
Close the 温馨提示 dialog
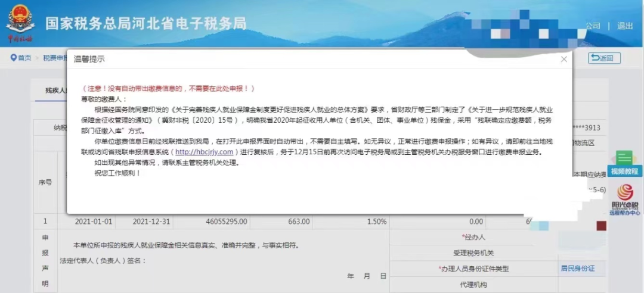(564, 60)
